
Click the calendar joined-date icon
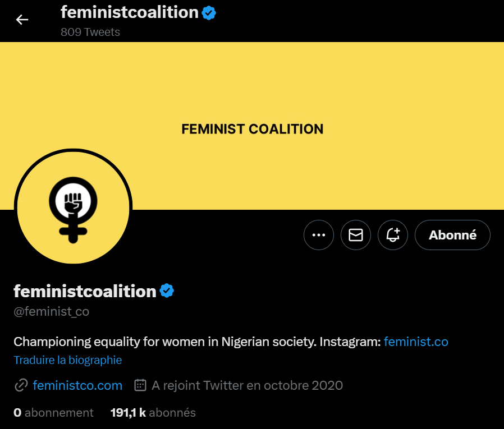pyautogui.click(x=140, y=385)
